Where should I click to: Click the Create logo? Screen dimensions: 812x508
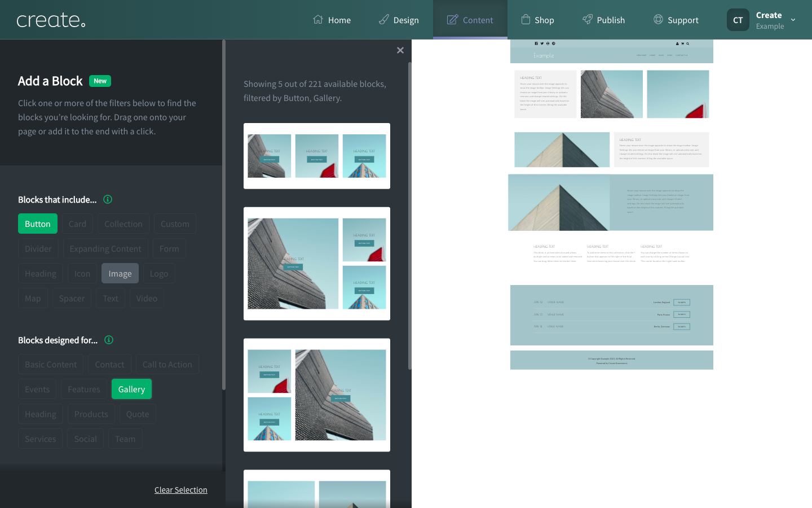point(51,20)
